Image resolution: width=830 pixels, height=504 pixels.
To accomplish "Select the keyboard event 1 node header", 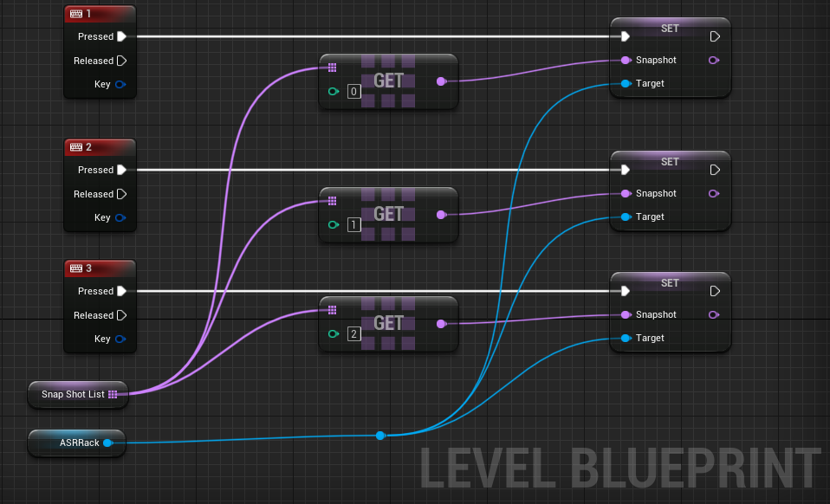I will [x=100, y=14].
